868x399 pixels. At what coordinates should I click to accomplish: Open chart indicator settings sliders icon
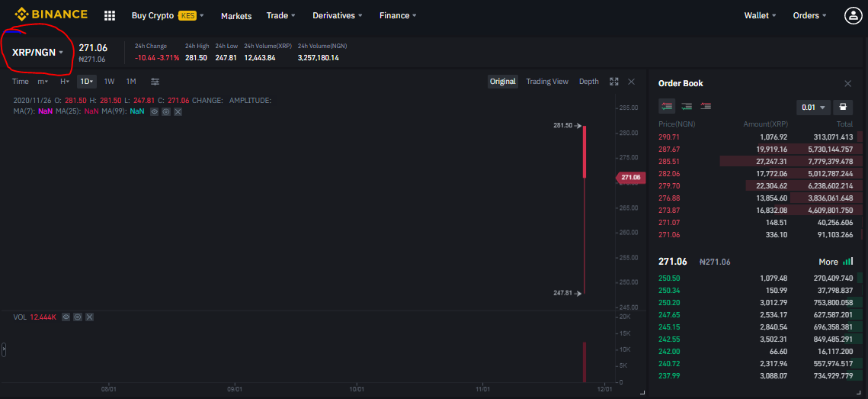(x=155, y=82)
